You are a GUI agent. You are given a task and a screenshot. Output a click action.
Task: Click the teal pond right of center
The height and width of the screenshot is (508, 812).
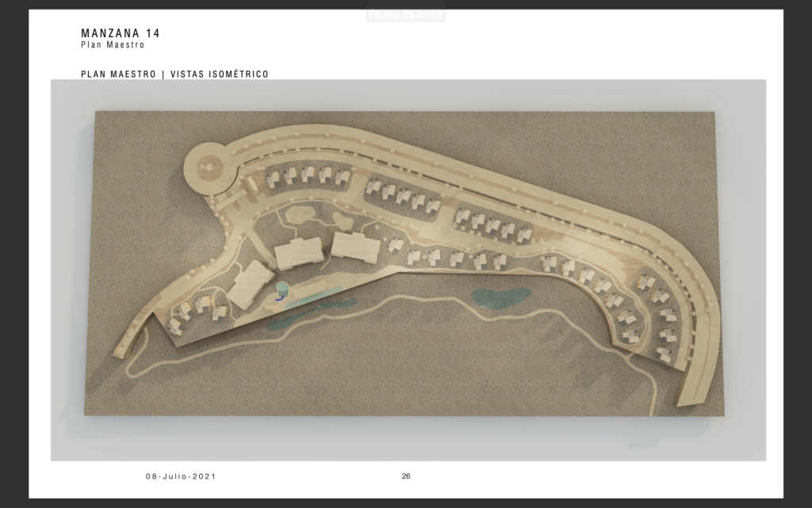[500, 297]
